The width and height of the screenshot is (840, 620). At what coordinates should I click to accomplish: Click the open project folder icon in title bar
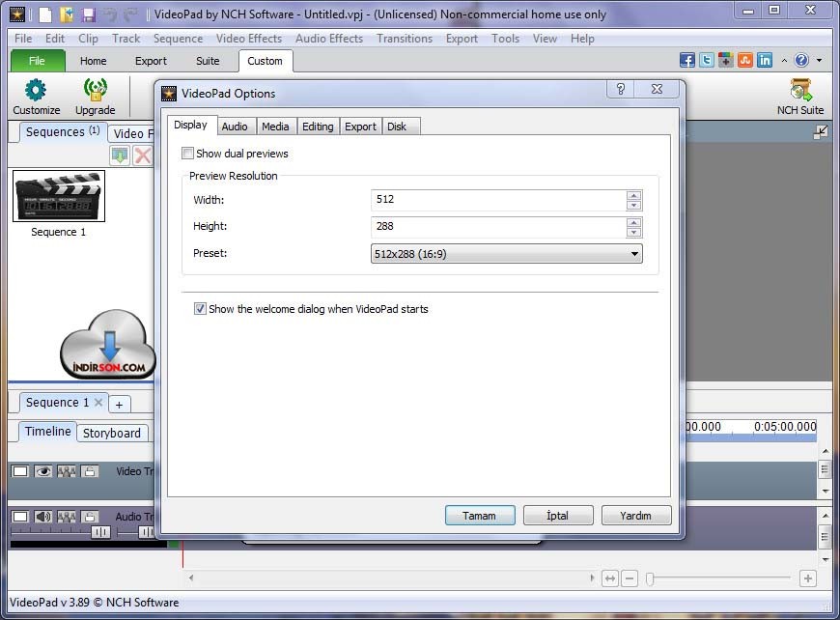click(x=67, y=14)
